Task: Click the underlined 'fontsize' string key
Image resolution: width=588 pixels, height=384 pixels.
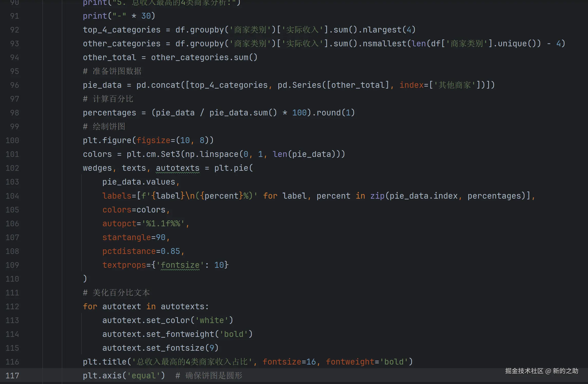Action: (x=180, y=265)
